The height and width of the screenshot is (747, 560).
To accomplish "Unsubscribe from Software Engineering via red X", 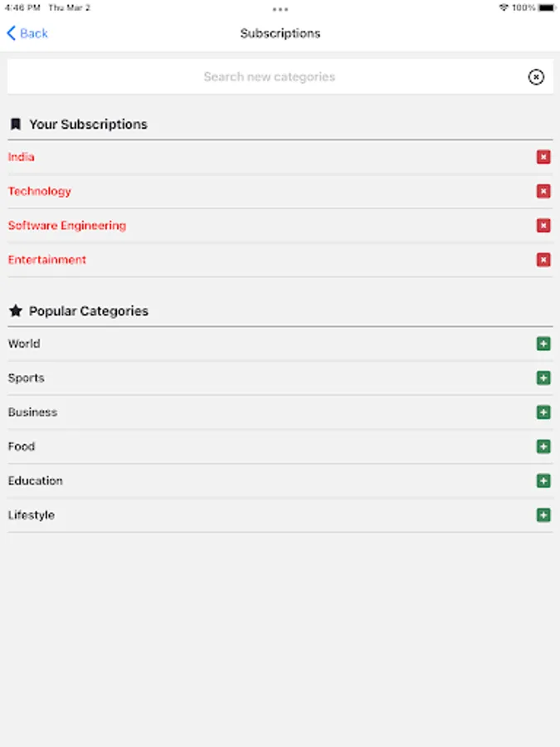I will (x=543, y=226).
